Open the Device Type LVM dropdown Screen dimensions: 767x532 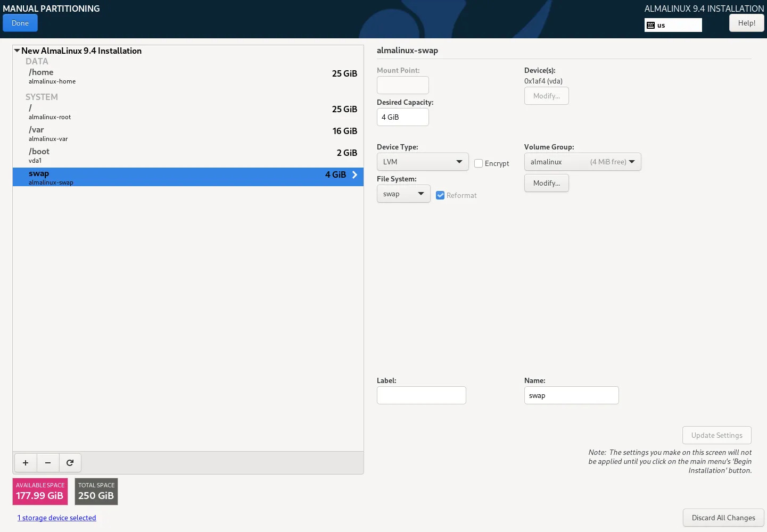click(422, 162)
